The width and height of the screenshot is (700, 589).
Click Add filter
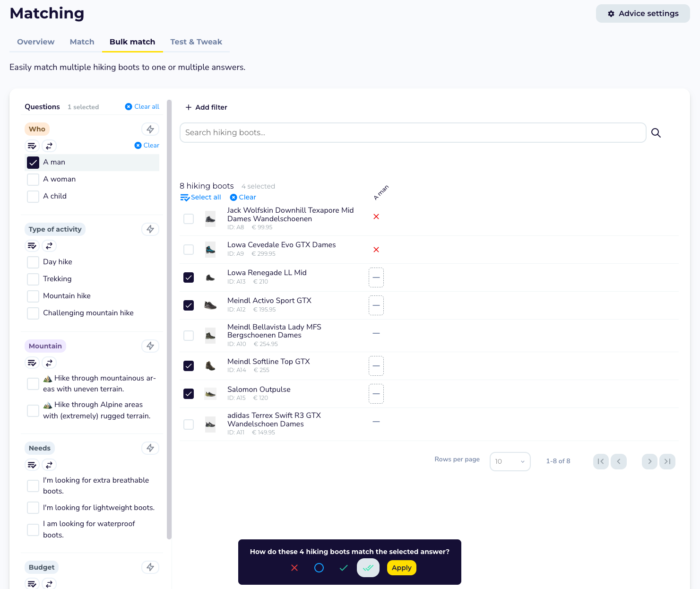click(x=206, y=107)
